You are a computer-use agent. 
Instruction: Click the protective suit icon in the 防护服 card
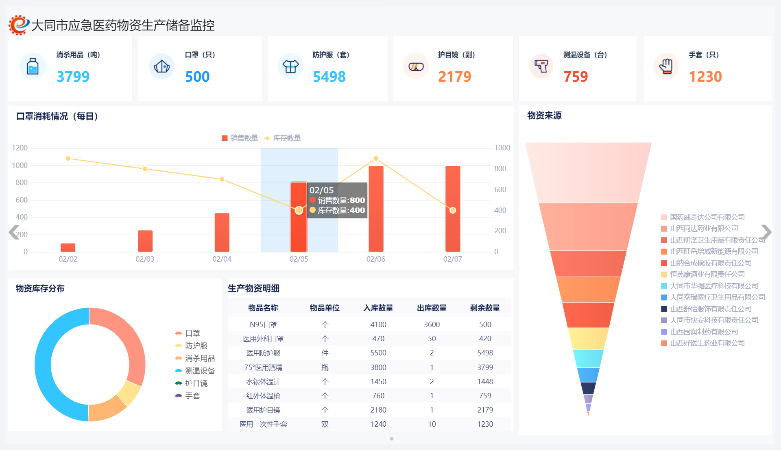(289, 68)
